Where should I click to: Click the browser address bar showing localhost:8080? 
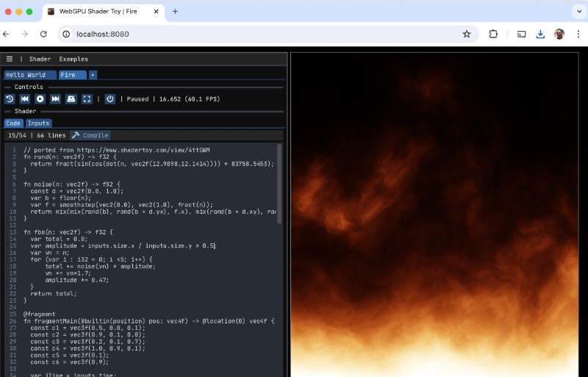(268, 34)
